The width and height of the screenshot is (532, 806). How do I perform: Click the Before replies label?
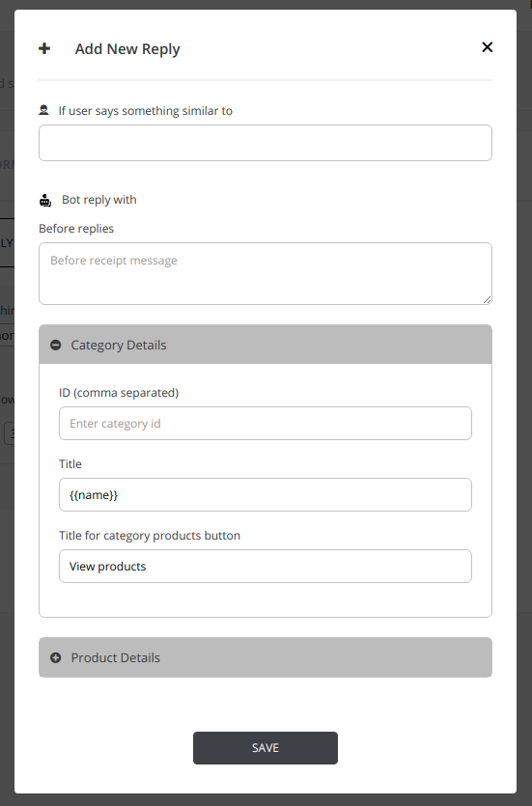tap(76, 229)
